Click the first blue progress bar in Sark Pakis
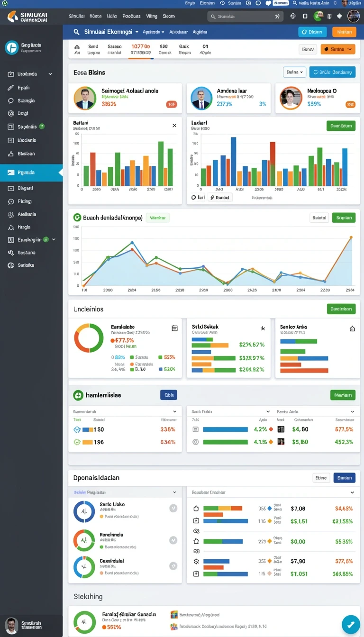 [x=226, y=429]
